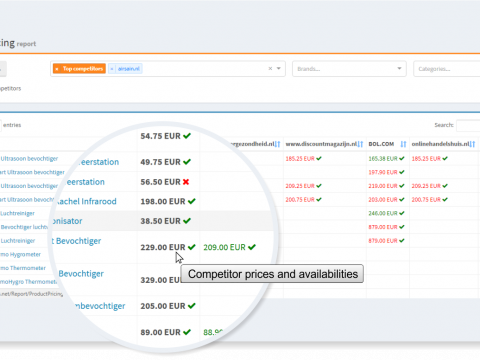Viewport: 480px width, 360px height.
Task: Click the green check beside 198.00 EUR
Action: click(192, 201)
